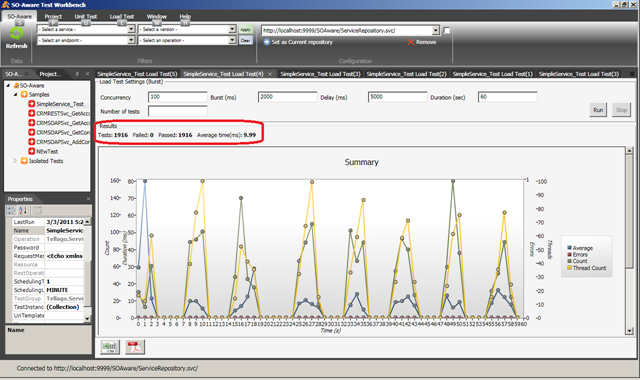Click the Concurrency input field
640x380 pixels.
[x=178, y=97]
